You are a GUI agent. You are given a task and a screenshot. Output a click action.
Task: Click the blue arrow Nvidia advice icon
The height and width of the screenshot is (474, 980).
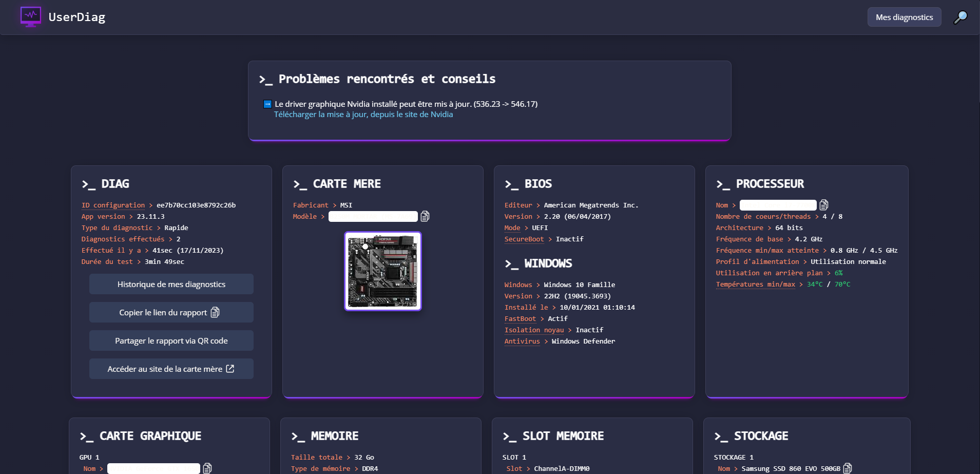tap(267, 104)
